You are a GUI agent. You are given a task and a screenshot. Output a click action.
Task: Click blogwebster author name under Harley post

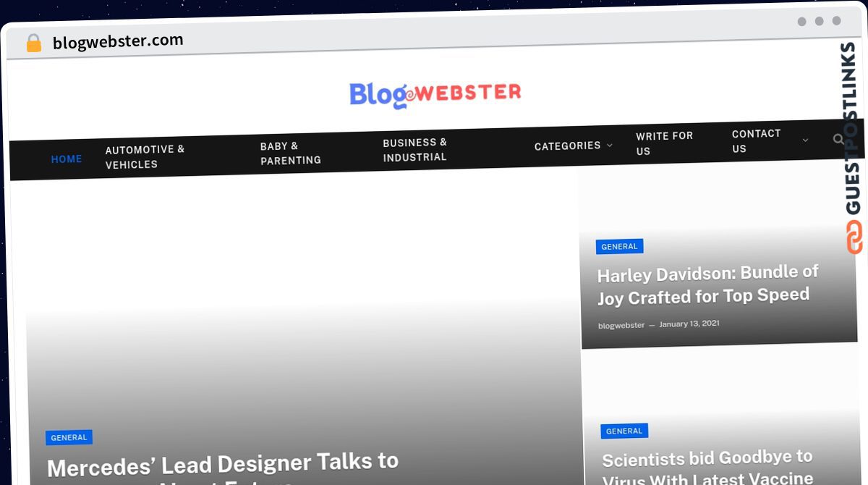tap(621, 326)
